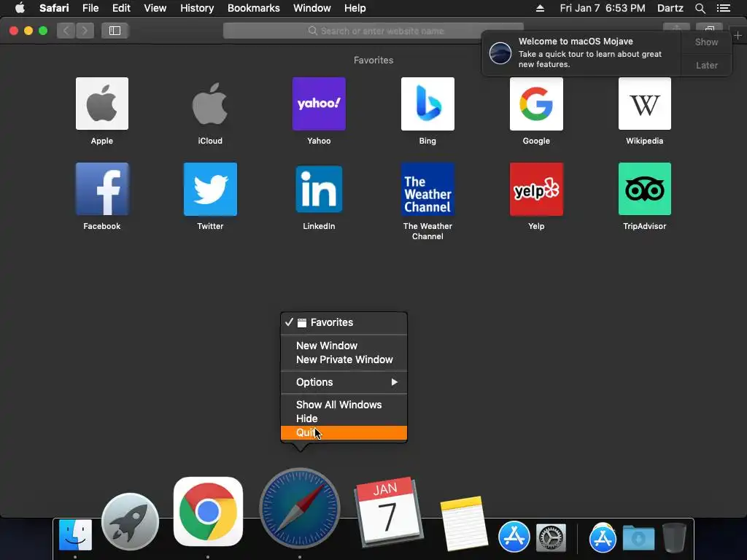Click the Safari compass icon in Dock
The image size is (747, 560).
tap(300, 508)
